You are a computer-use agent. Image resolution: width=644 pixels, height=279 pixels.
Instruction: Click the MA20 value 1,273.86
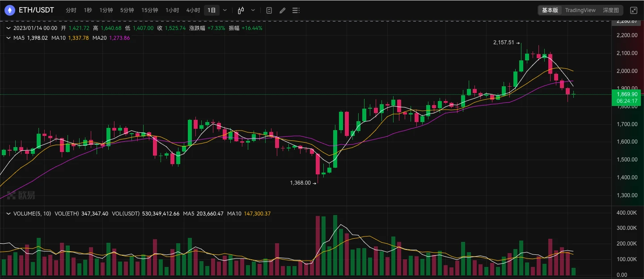[x=119, y=38]
